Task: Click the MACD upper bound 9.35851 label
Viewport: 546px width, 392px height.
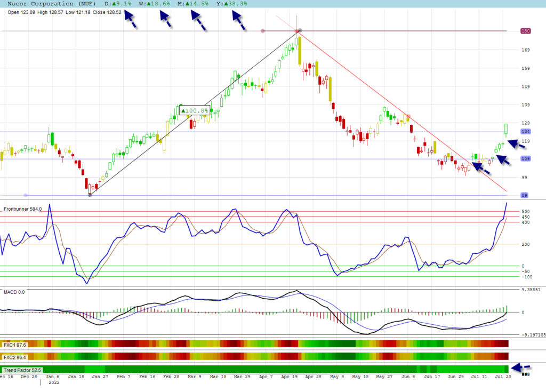Action: (531, 290)
